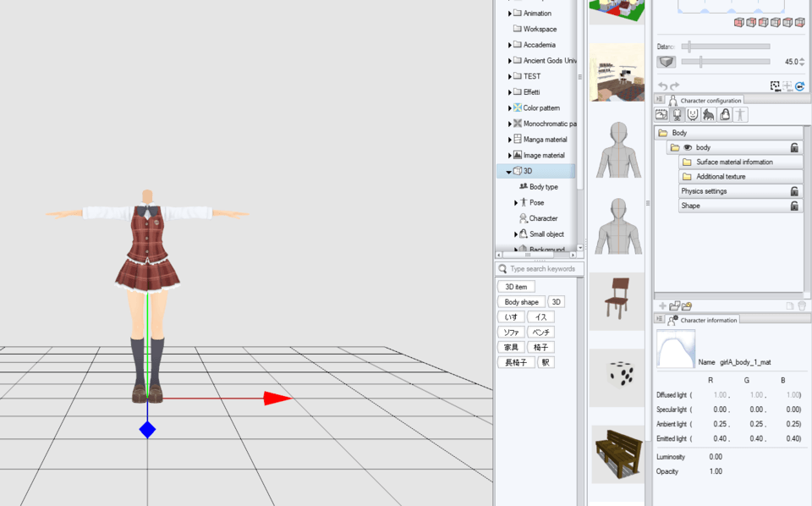812x506 pixels.
Task: Click the perspective cube button beside the slider
Action: pyautogui.click(x=667, y=62)
